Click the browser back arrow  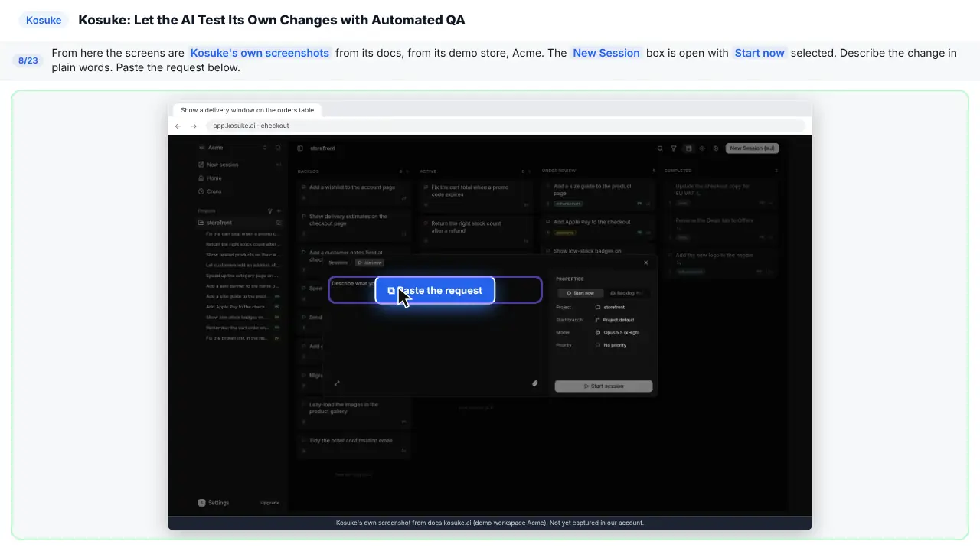[x=178, y=126]
